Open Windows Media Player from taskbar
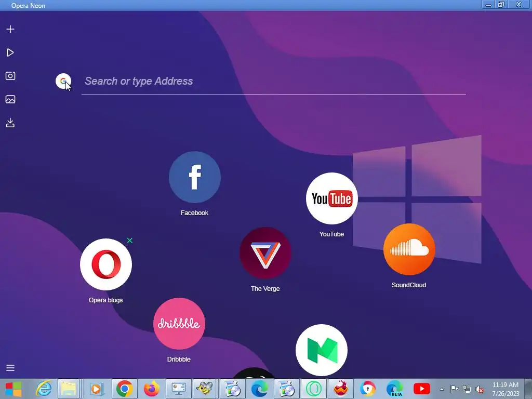 (96, 389)
